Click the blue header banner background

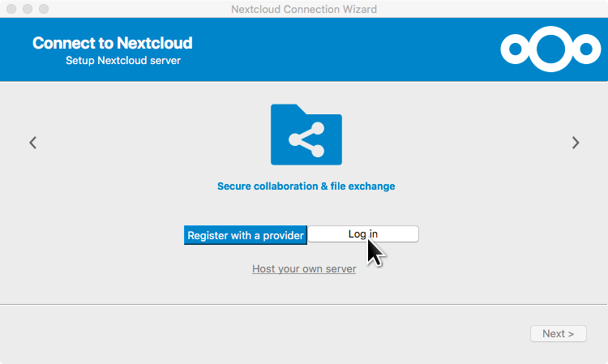pos(340,49)
